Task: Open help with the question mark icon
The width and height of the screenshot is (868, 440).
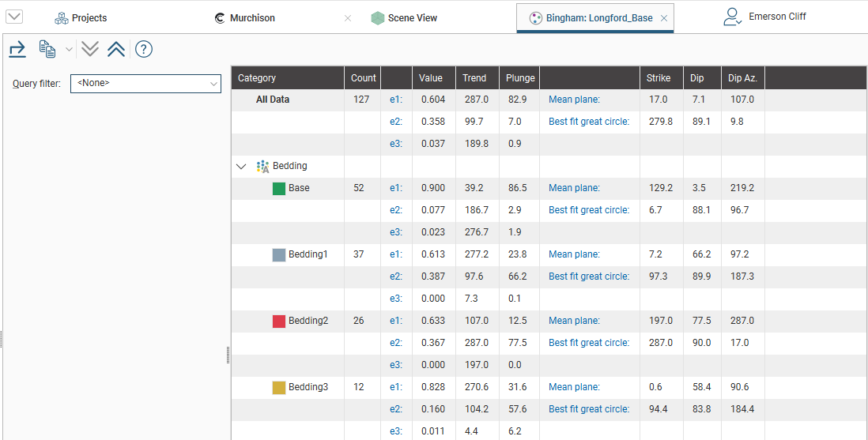Action: click(143, 49)
